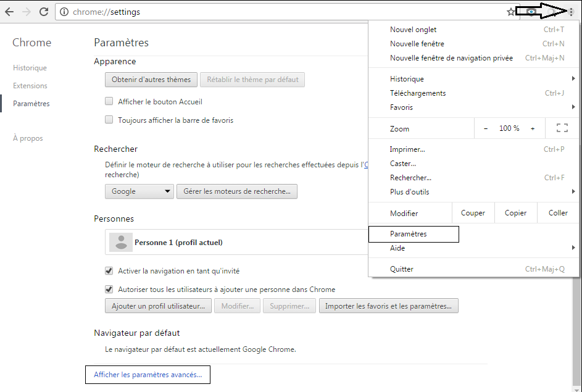Click Copier in the Modifier row
The image size is (582, 392).
(x=515, y=213)
